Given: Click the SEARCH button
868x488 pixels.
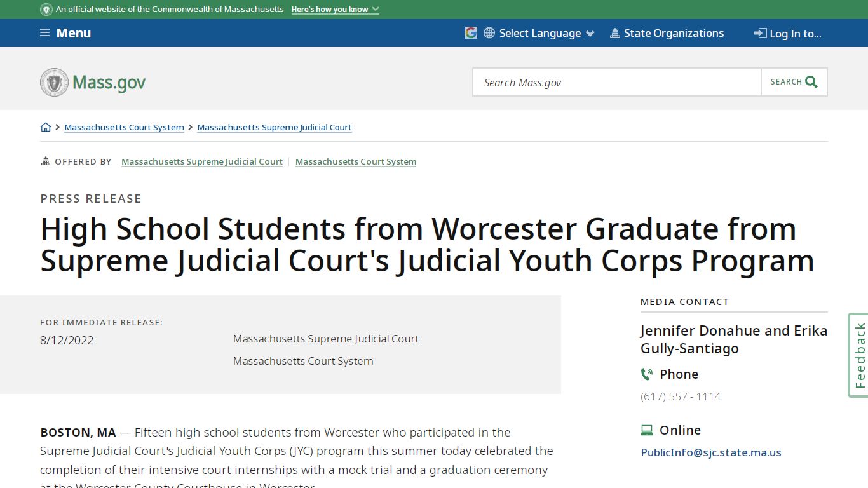Looking at the screenshot, I should point(794,82).
